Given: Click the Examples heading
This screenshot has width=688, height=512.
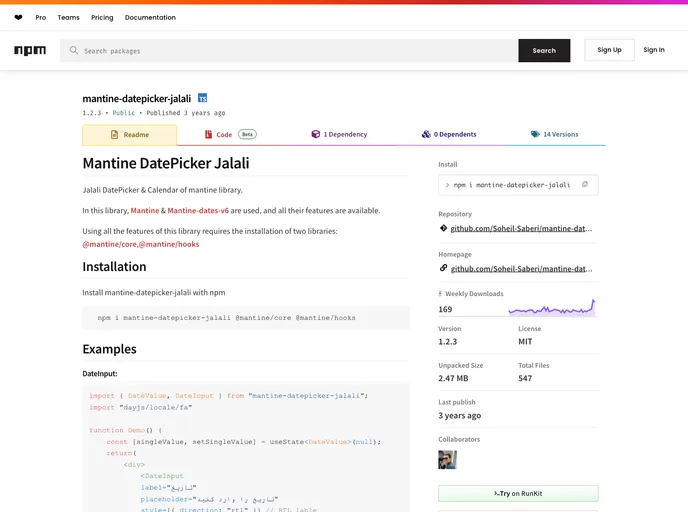Looking at the screenshot, I should [x=109, y=349].
